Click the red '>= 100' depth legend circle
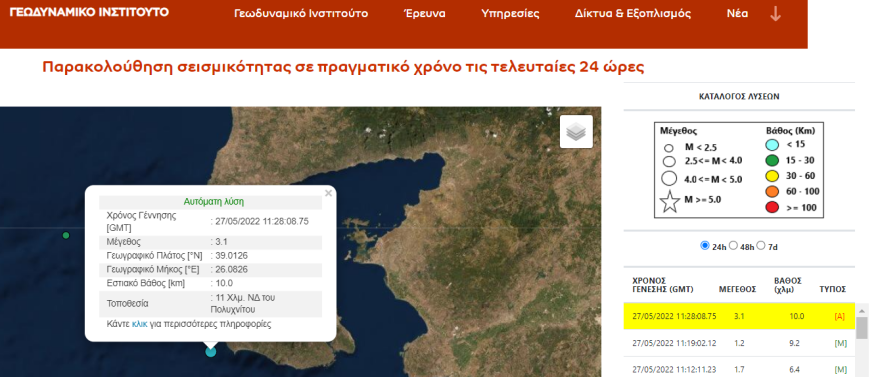This screenshot has width=880, height=377. click(773, 208)
